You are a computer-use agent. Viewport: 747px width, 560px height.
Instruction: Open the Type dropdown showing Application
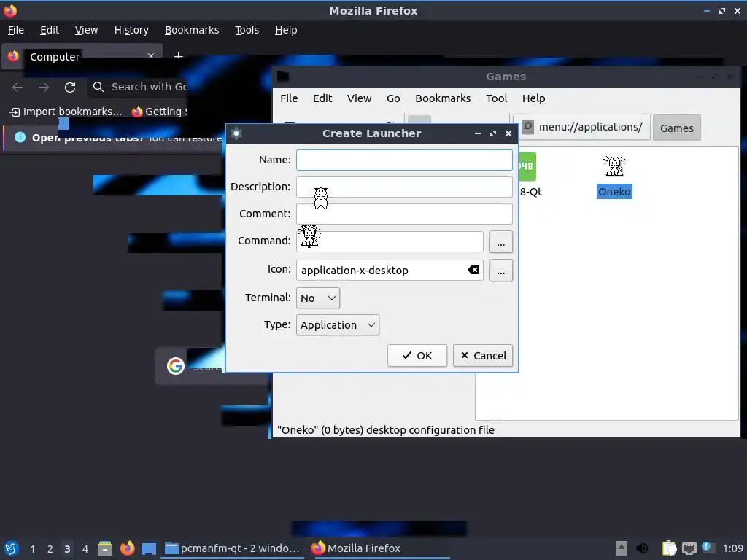click(337, 325)
